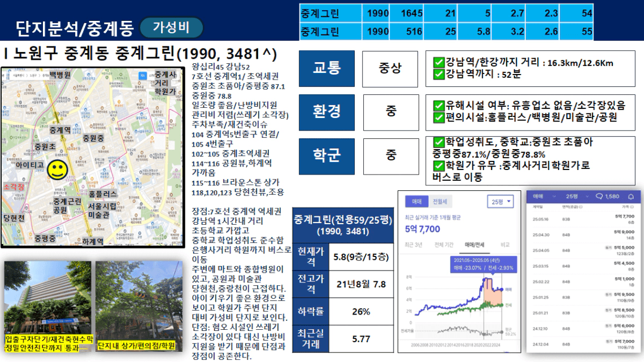Click the 중평중 label on the map
This screenshot has width=644, height=362.
45,238
